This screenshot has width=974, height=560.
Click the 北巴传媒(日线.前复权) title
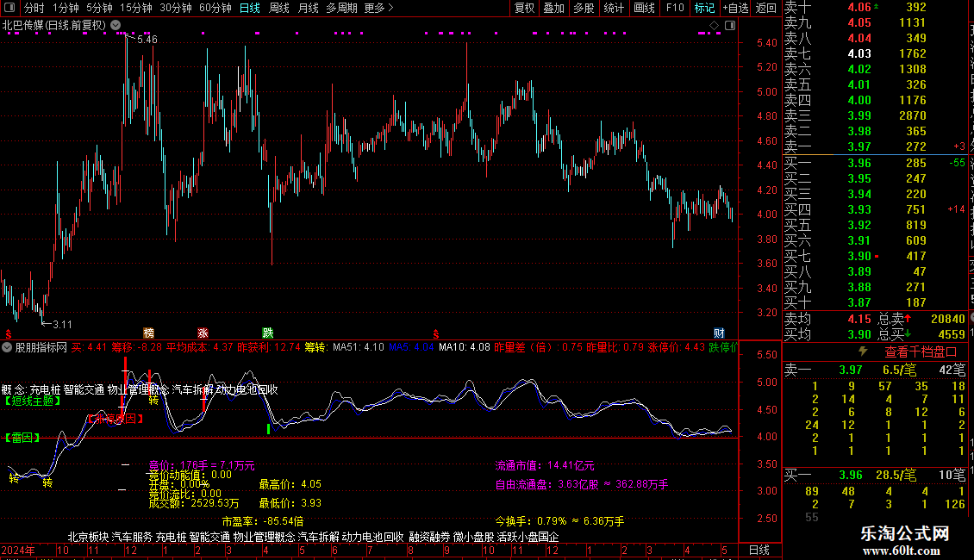point(54,26)
